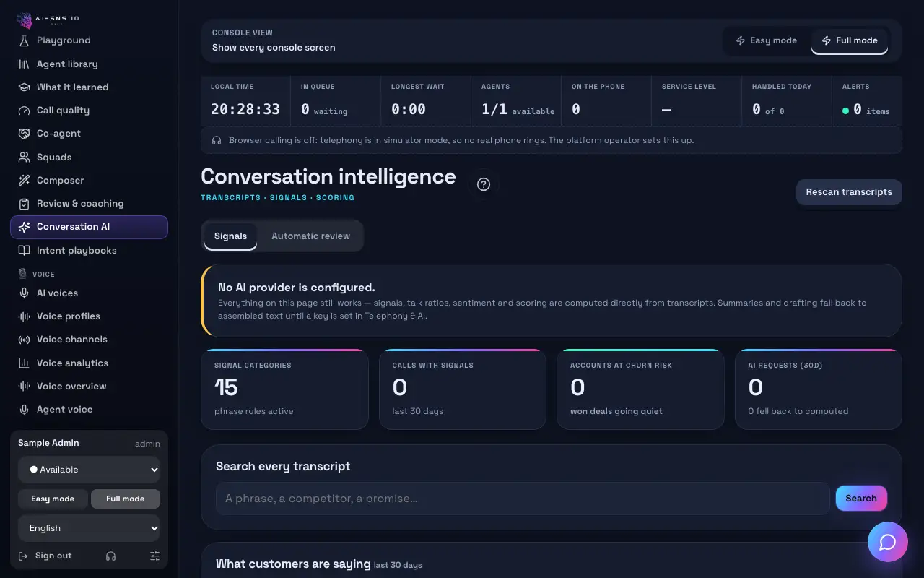Switch to the Automatic review tab
Viewport: 924px width, 578px height.
[x=311, y=236]
